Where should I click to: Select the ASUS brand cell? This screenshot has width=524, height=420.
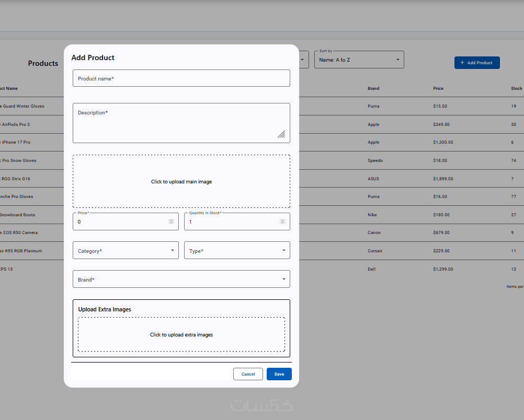pyautogui.click(x=373, y=179)
